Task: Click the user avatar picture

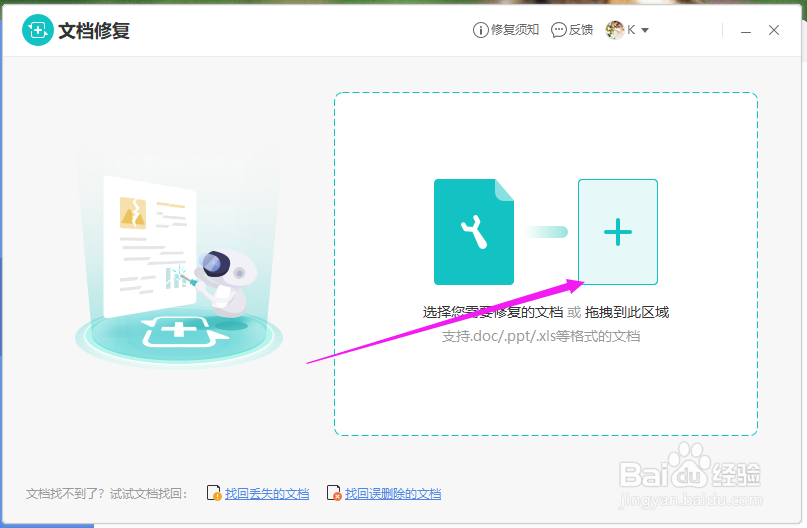Action: pos(615,30)
